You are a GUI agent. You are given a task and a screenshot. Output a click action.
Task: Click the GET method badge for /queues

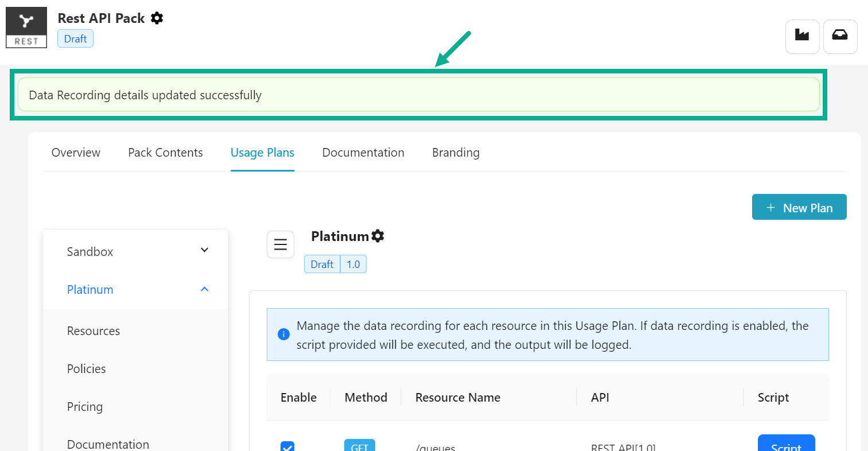(x=360, y=445)
